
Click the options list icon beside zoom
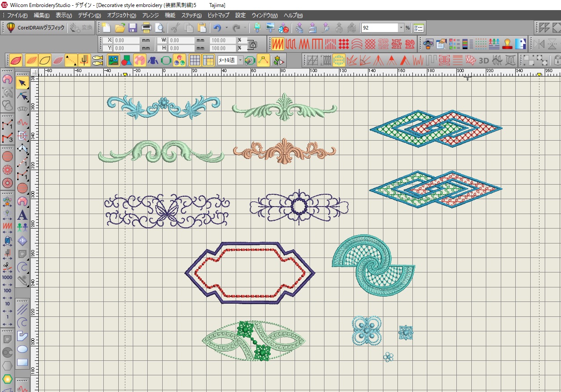click(418, 28)
